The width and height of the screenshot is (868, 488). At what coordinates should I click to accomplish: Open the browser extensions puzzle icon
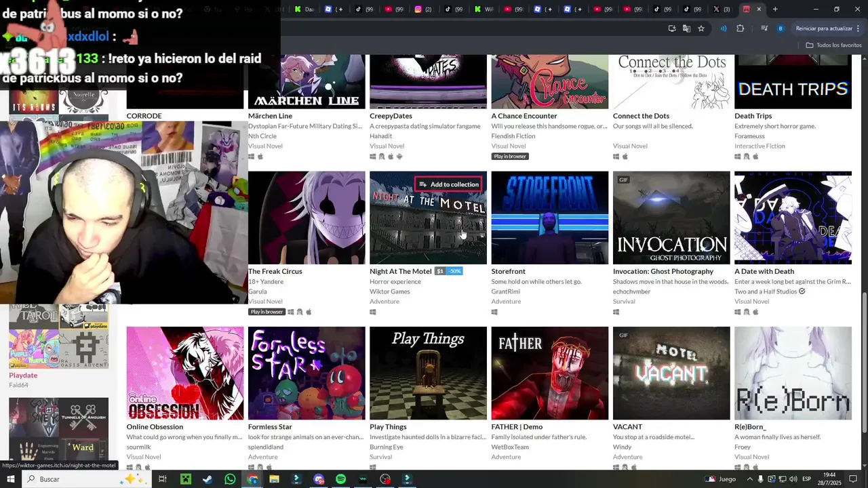coord(740,28)
